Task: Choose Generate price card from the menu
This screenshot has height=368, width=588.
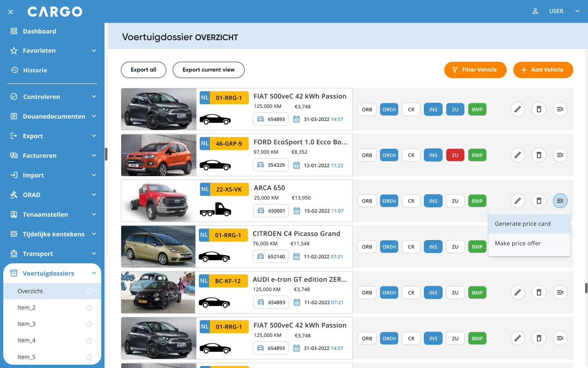Action: coord(523,224)
